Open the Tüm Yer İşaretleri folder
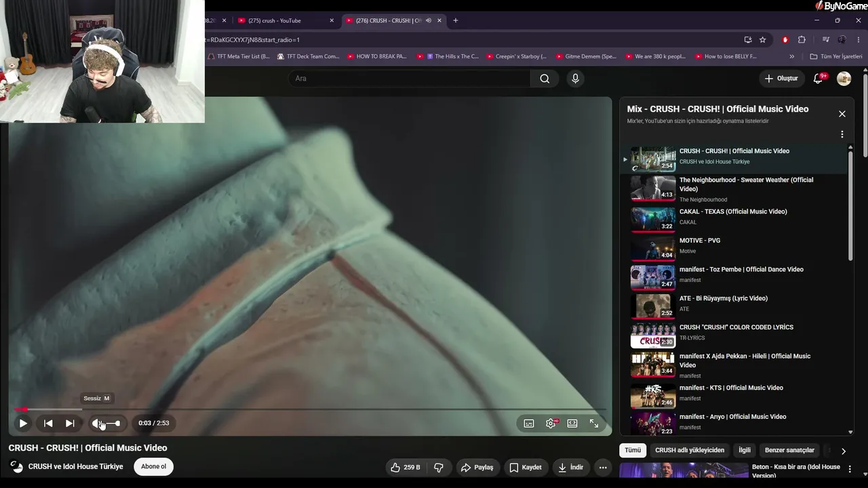868x488 pixels. tap(836, 56)
